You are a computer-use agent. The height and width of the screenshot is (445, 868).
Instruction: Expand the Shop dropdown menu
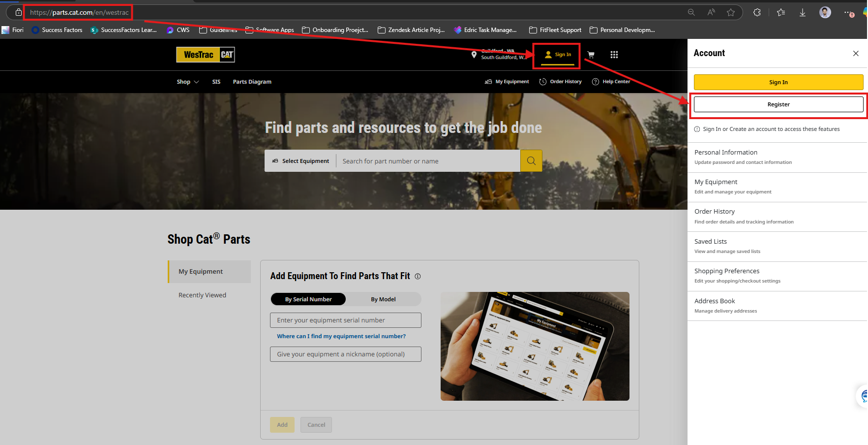click(x=188, y=82)
